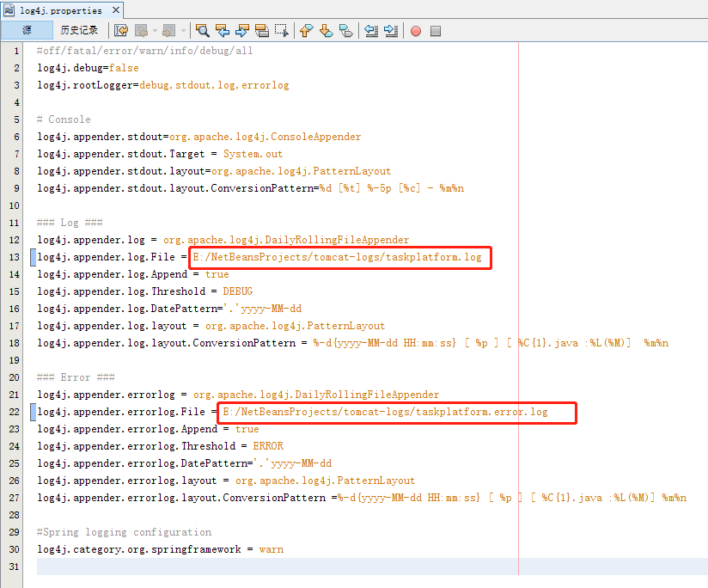708x588 pixels.
Task: Stop macro recording square icon
Action: [x=436, y=31]
